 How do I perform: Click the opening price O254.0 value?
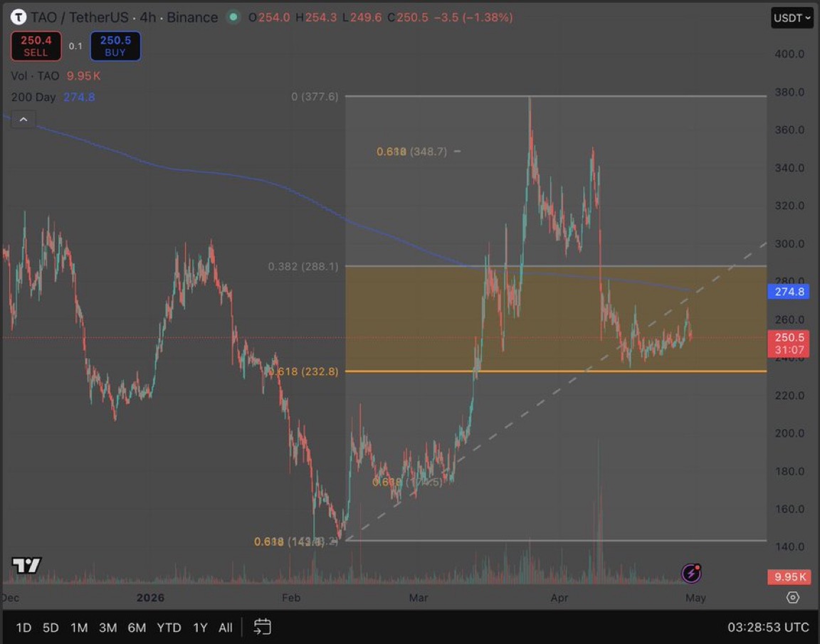(269, 17)
